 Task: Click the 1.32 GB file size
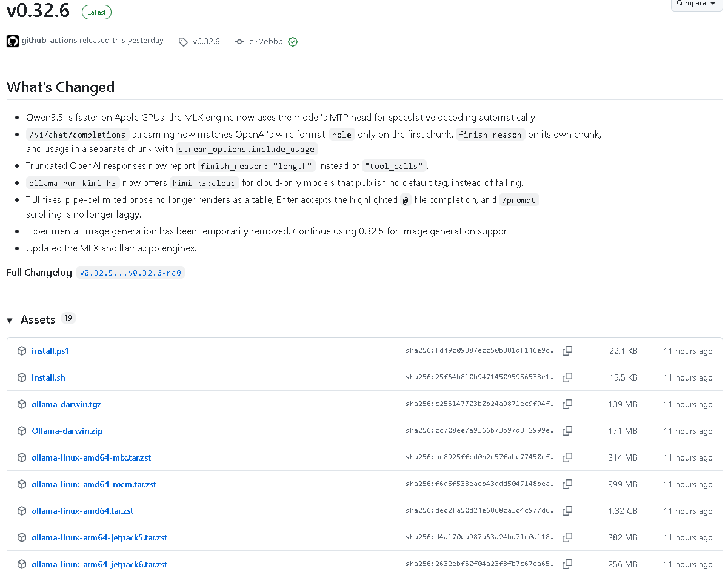click(623, 511)
